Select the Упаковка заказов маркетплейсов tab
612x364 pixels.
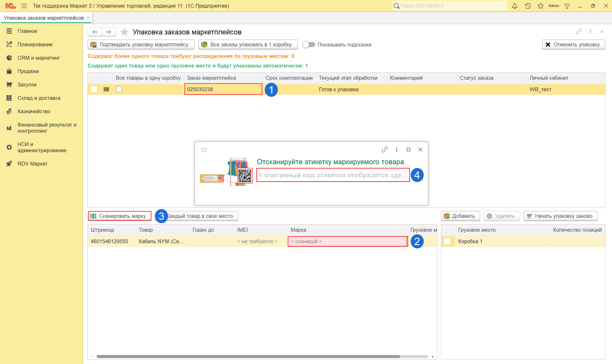tap(44, 18)
